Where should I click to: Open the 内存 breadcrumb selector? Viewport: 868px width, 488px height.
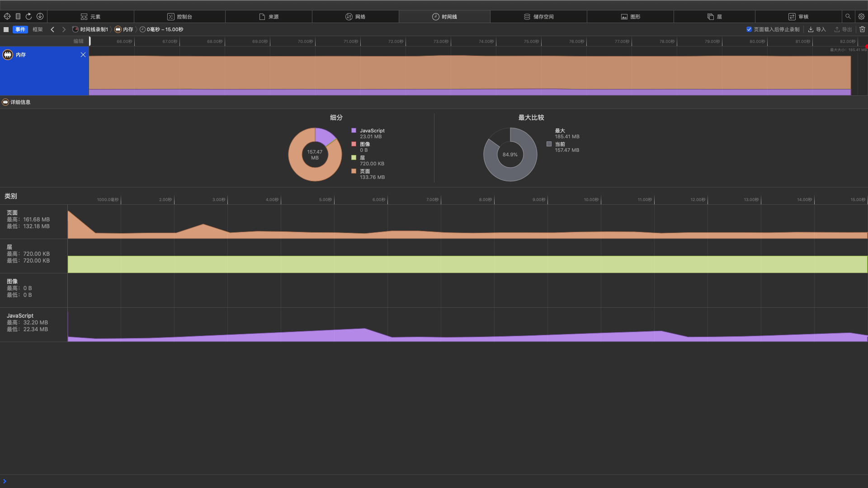pyautogui.click(x=124, y=29)
